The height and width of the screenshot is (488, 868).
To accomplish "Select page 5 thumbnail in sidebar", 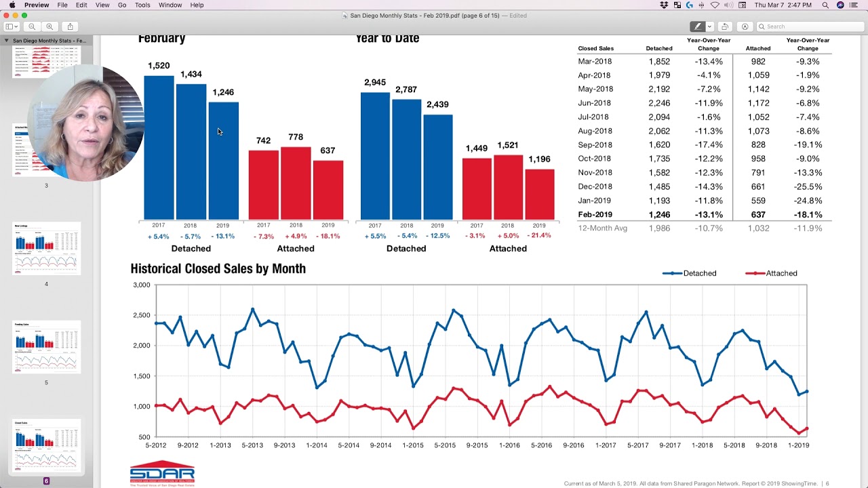I will pos(46,347).
